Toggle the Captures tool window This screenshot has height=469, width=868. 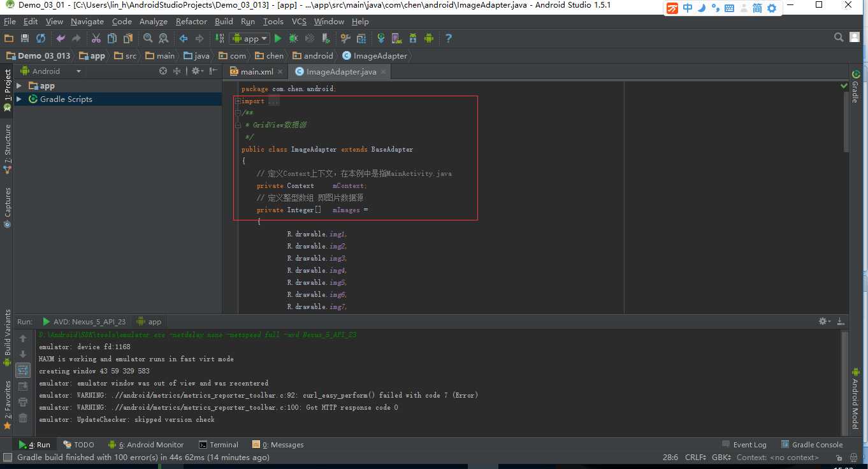(7, 207)
